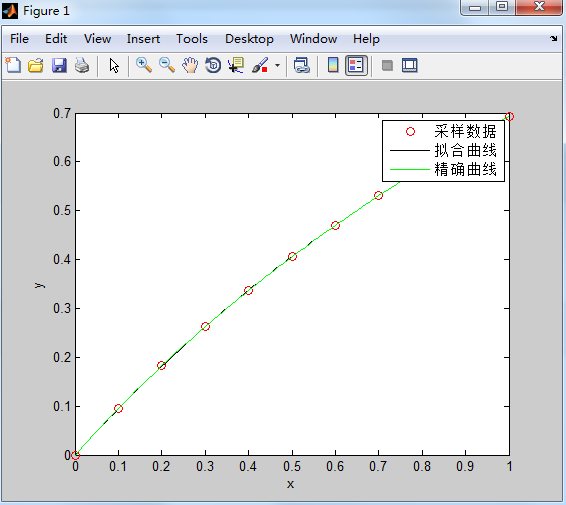
Task: Click the 0.3 tick label on the y axis
Action: [x=62, y=309]
